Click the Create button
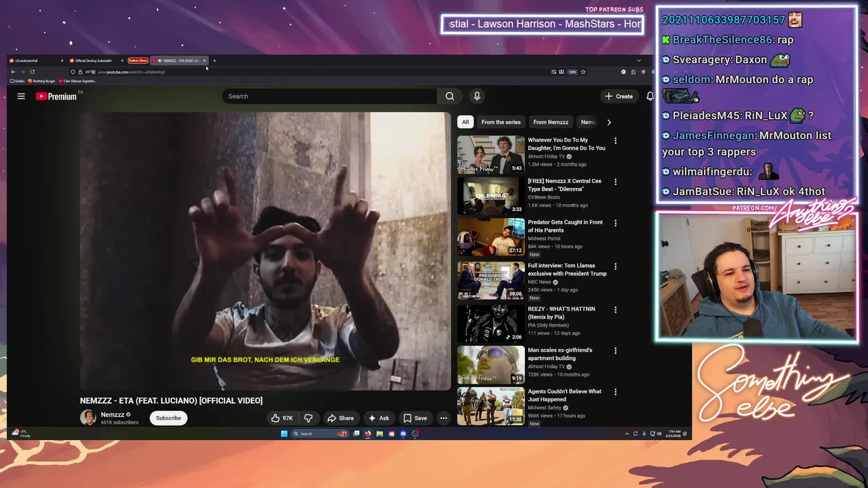Image resolution: width=868 pixels, height=488 pixels. [x=619, y=96]
